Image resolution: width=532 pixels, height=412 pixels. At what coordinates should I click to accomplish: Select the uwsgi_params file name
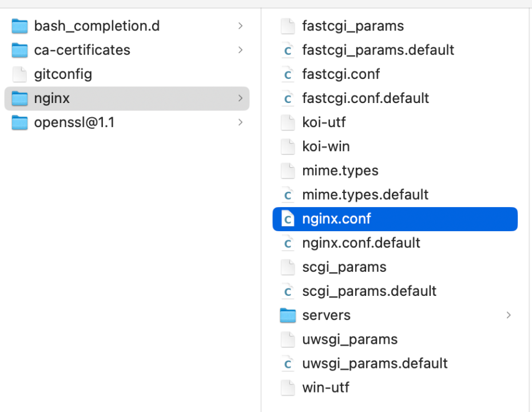click(x=350, y=340)
